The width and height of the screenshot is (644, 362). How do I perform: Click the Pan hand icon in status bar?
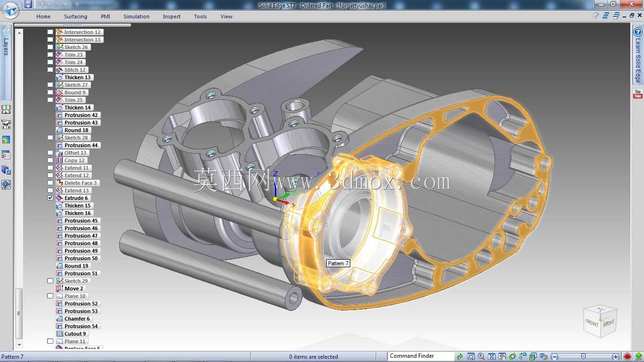pyautogui.click(x=502, y=357)
